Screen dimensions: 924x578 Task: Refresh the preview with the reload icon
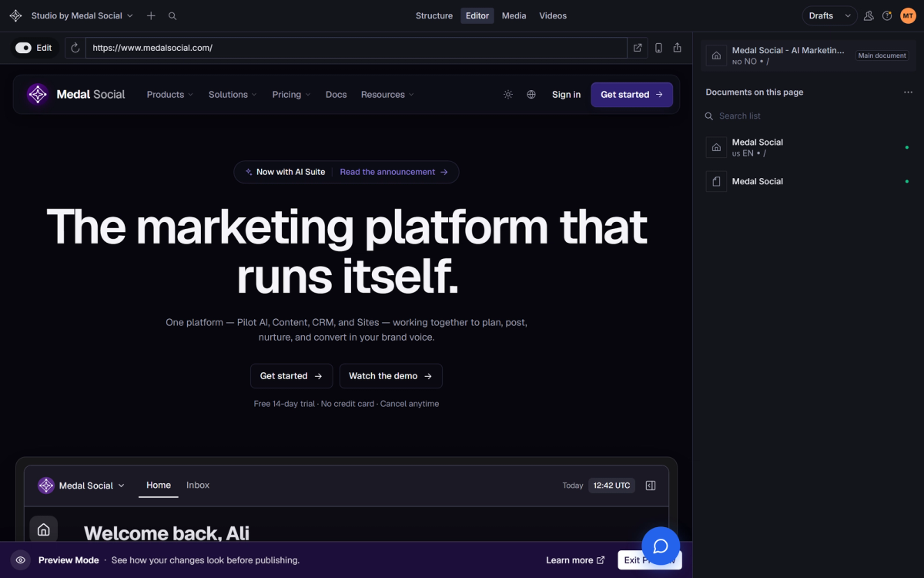(75, 48)
